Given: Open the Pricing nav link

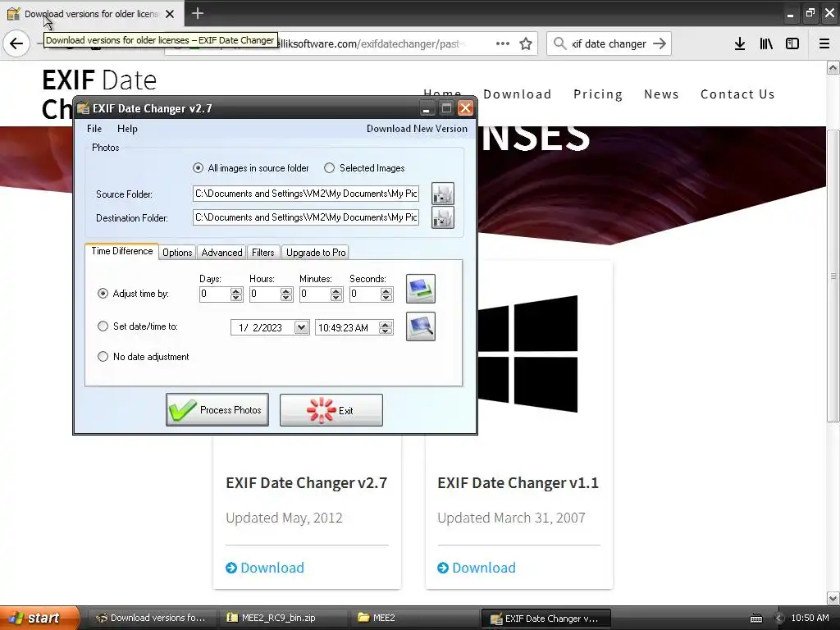Looking at the screenshot, I should (x=598, y=94).
